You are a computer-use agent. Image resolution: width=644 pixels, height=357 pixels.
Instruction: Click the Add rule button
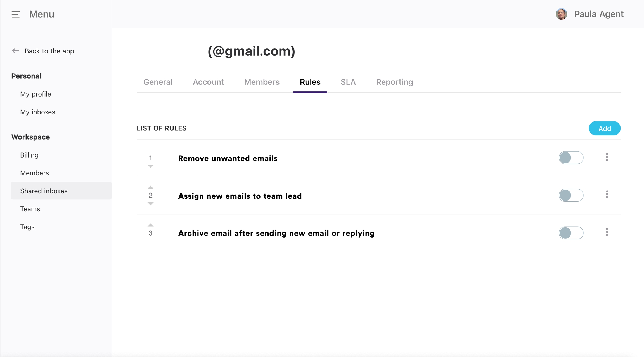pyautogui.click(x=604, y=128)
